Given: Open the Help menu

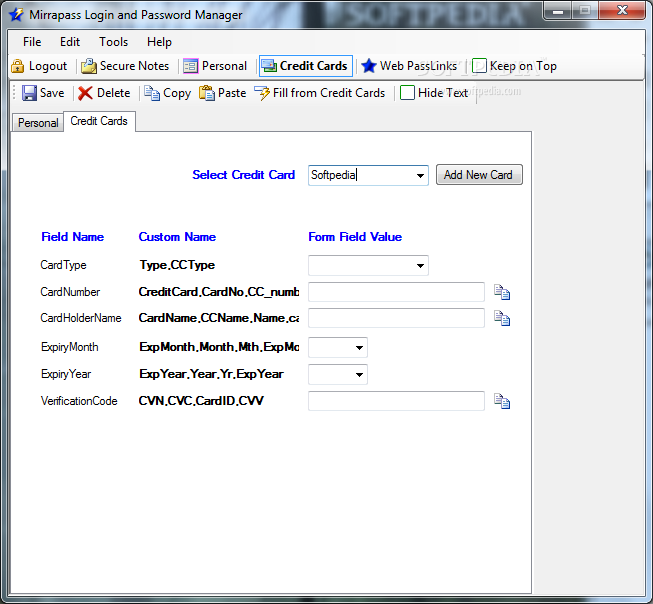Looking at the screenshot, I should pos(159,42).
